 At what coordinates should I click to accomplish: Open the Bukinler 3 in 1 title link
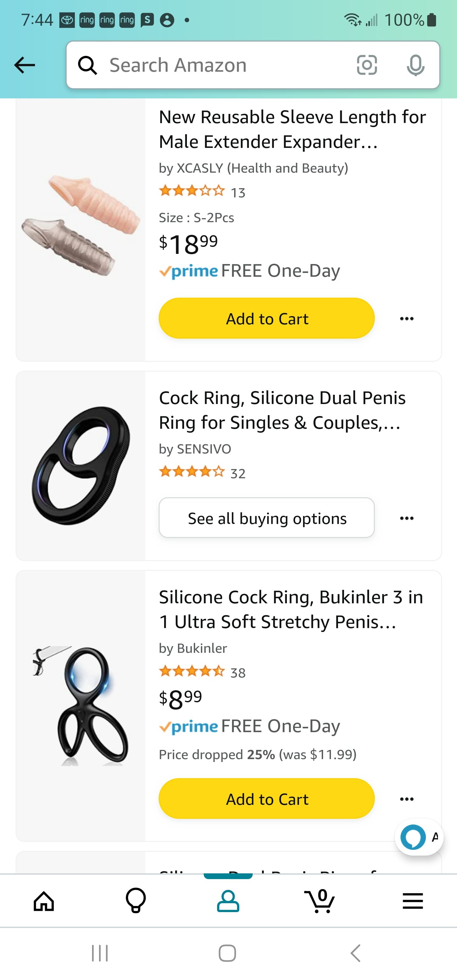(291, 609)
